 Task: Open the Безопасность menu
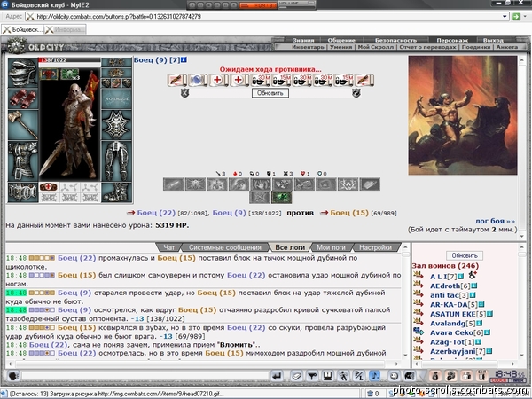point(395,40)
